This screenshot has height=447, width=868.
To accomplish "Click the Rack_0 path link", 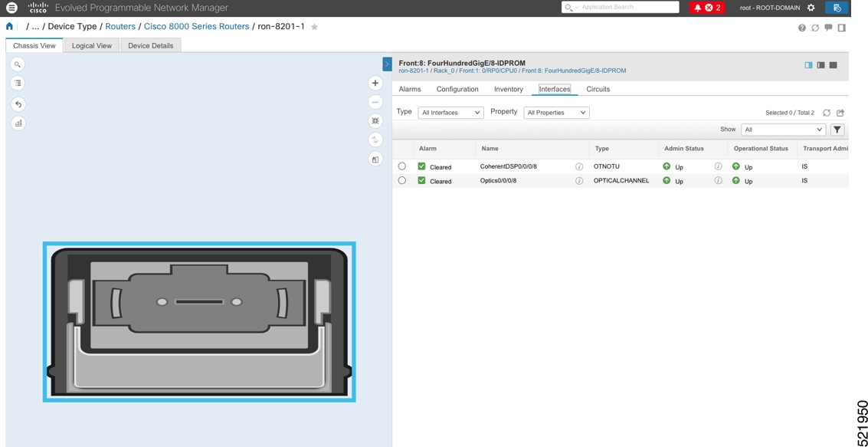I will [x=444, y=71].
